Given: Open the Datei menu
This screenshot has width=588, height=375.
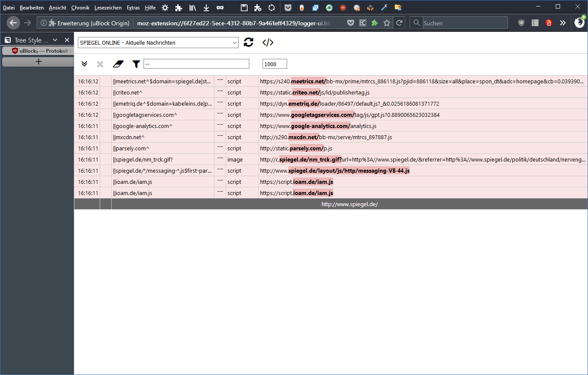Looking at the screenshot, I should click(9, 8).
